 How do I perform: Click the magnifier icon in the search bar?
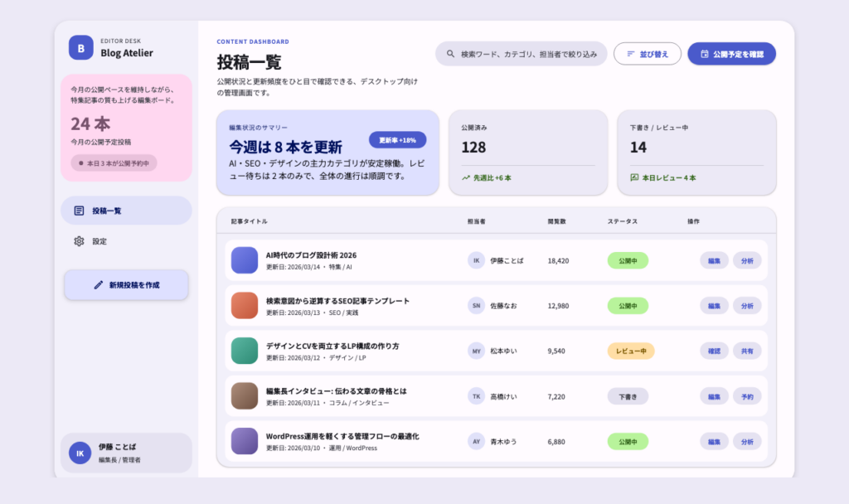(x=450, y=54)
